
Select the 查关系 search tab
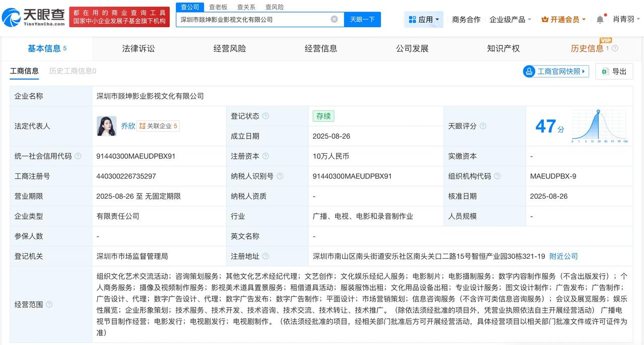[246, 7]
